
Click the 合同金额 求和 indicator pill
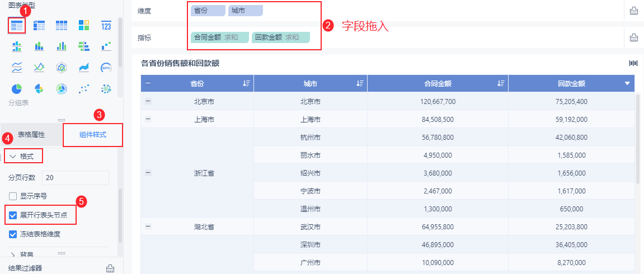point(220,37)
